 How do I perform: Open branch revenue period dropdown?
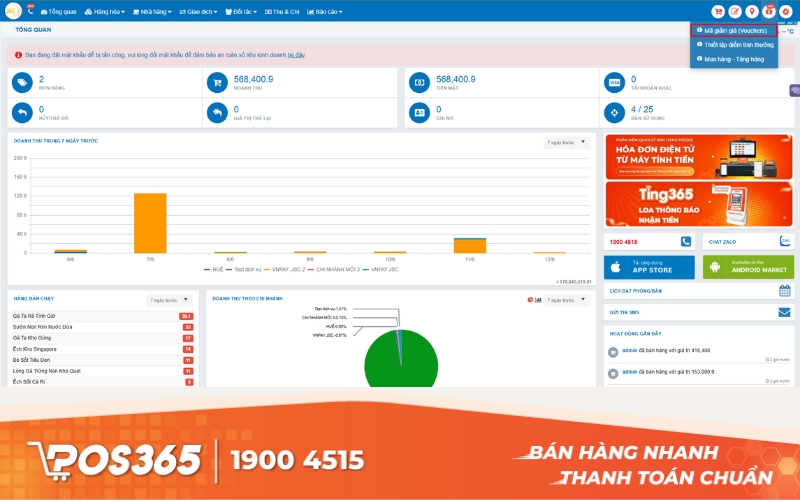566,300
